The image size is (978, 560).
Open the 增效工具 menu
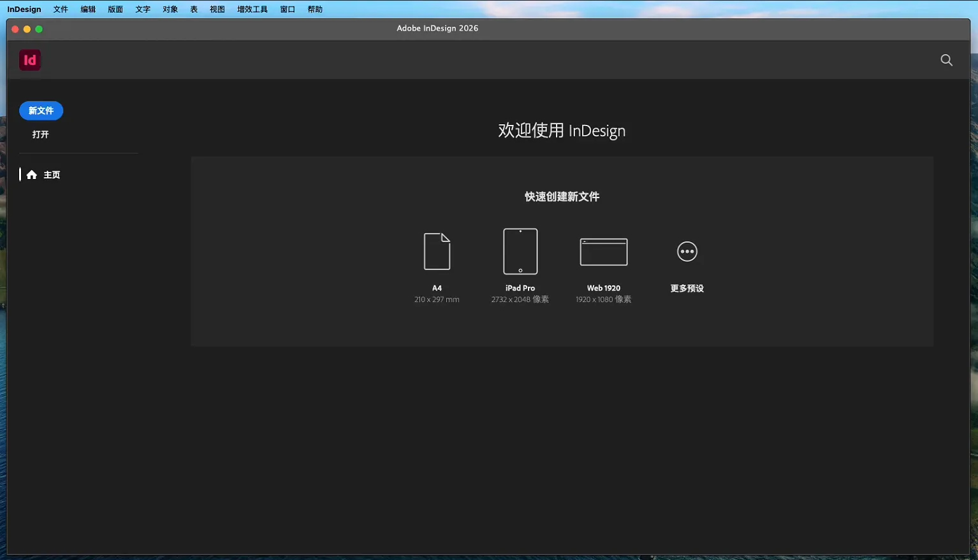click(x=251, y=9)
